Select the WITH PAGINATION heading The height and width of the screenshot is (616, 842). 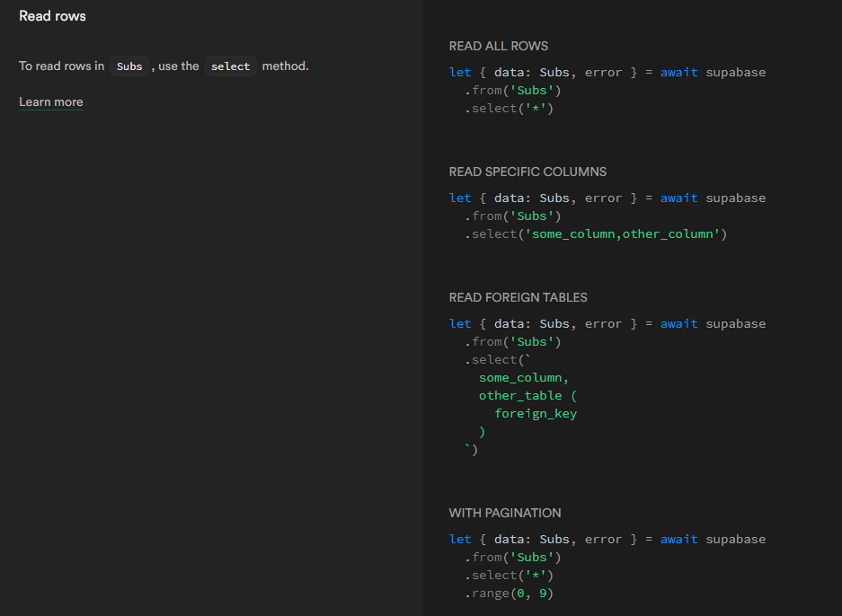click(505, 513)
